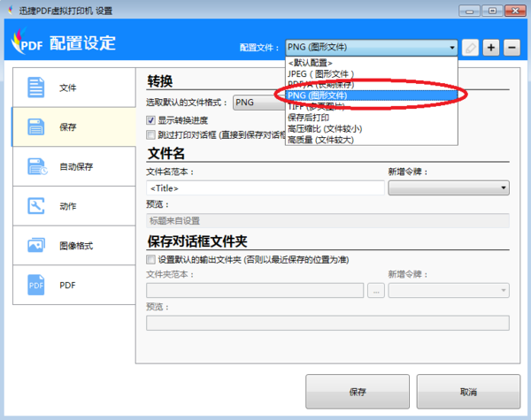The width and height of the screenshot is (531, 420).
Task: Click the 保存 button at bottom
Action: click(x=358, y=392)
